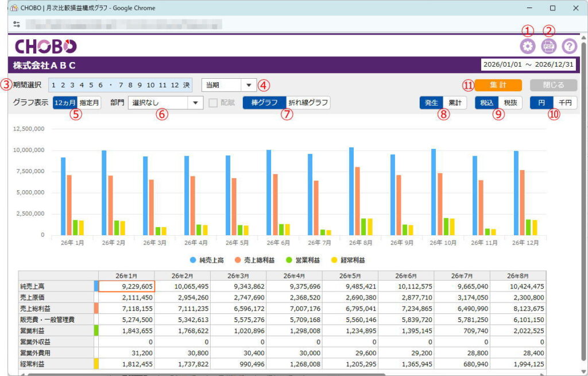Toggle 売上総利益 legend marker in chart
Viewport: 588px width, 376px height.
239,260
